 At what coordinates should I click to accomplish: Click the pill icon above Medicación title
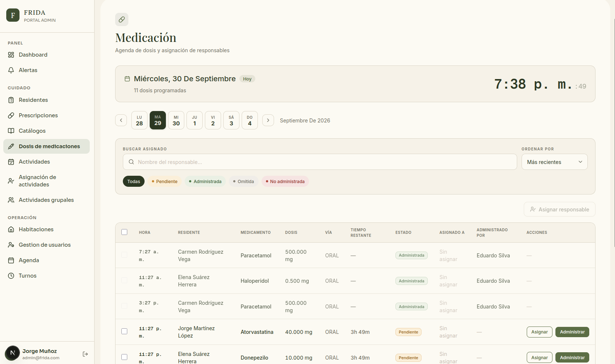click(x=122, y=19)
